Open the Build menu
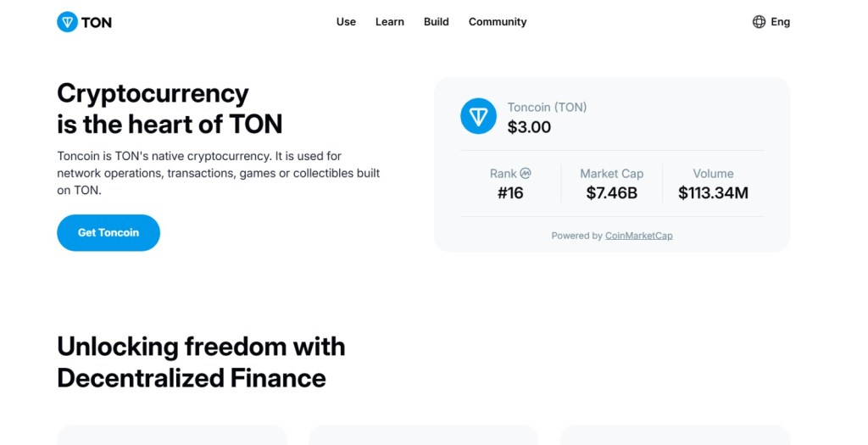Screen dimensions: 868x445 pyautogui.click(x=437, y=22)
